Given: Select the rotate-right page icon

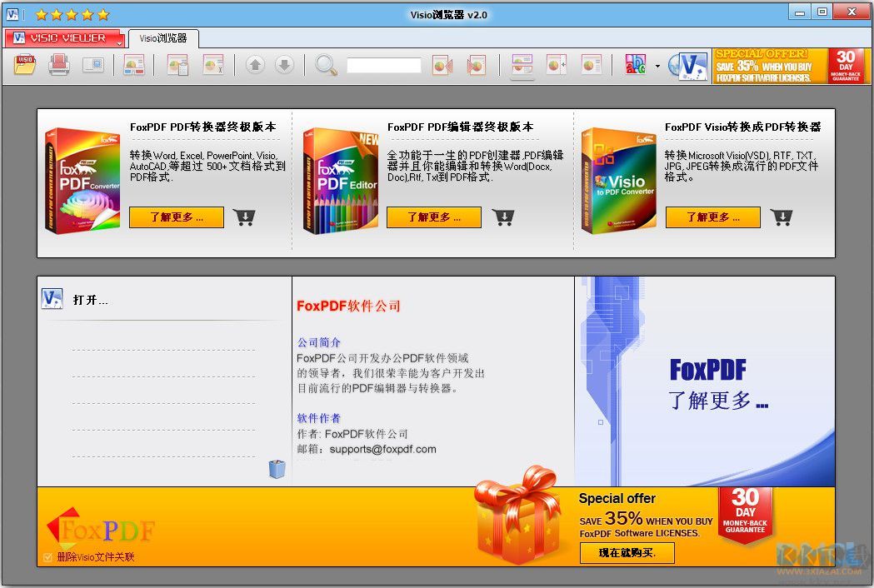Looking at the screenshot, I should pos(475,65).
